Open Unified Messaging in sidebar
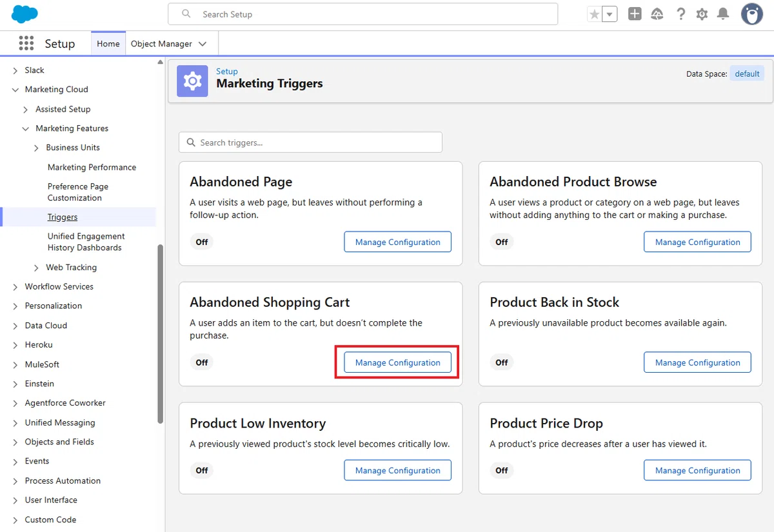This screenshot has height=532, width=774. [x=60, y=422]
